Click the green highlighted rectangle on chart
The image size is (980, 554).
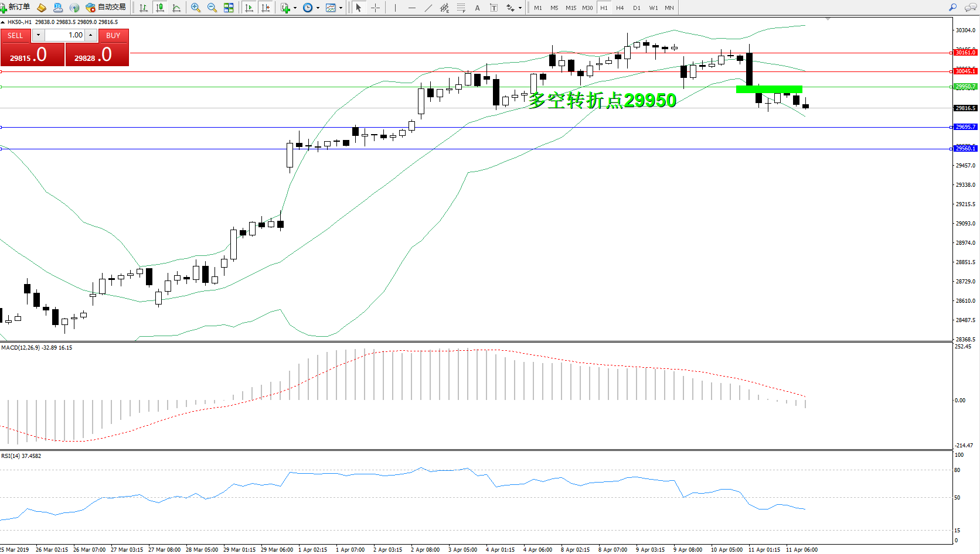[x=769, y=89]
